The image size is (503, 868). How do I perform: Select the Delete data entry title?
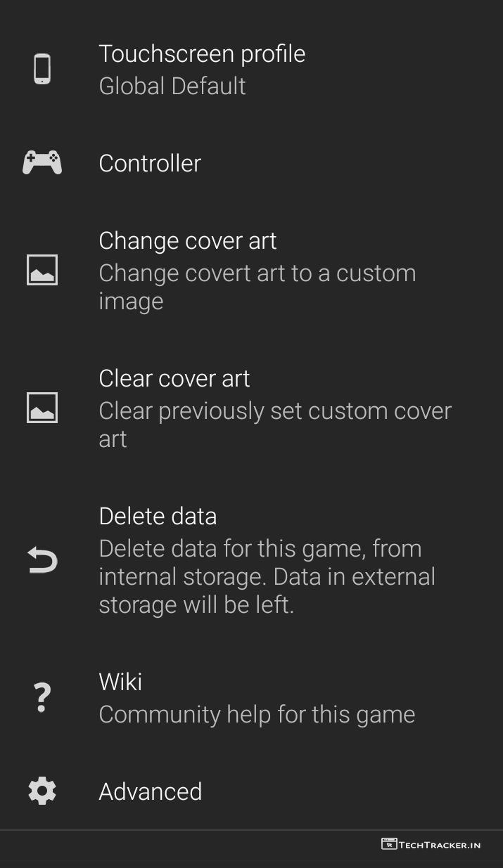click(x=158, y=516)
